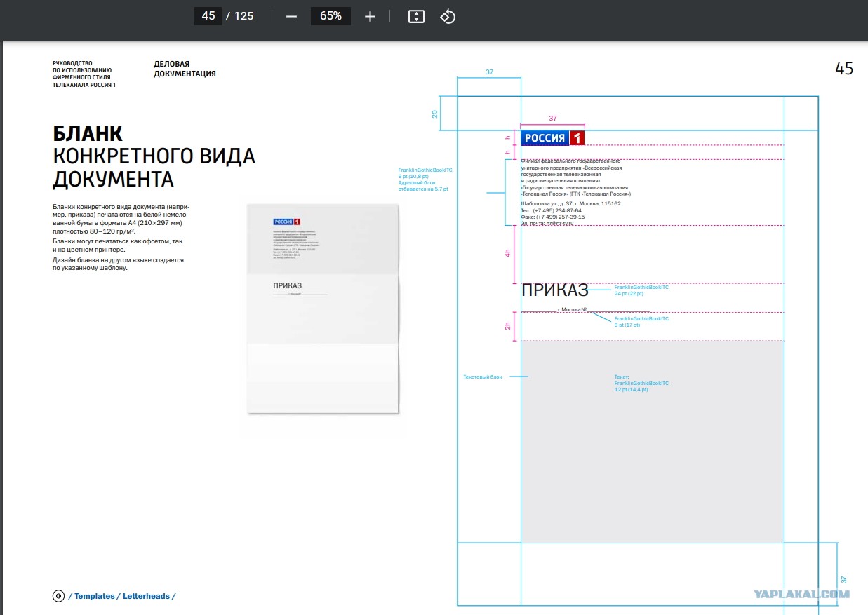
Task: Click the page number 45 in the corner
Action: click(x=844, y=68)
